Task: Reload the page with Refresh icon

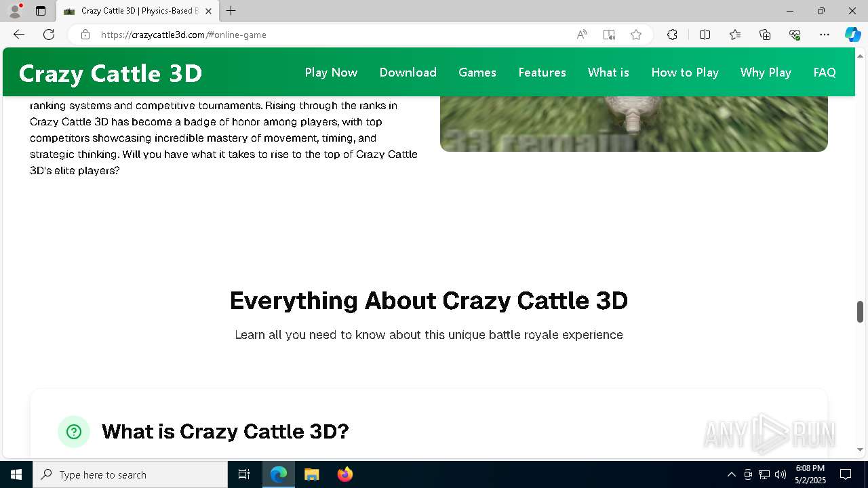Action: pyautogui.click(x=49, y=35)
